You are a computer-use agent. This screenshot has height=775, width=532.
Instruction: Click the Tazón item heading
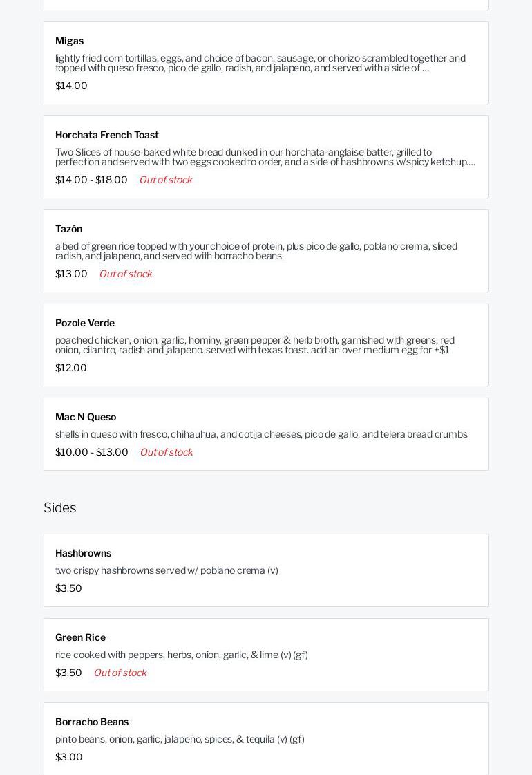tap(68, 229)
